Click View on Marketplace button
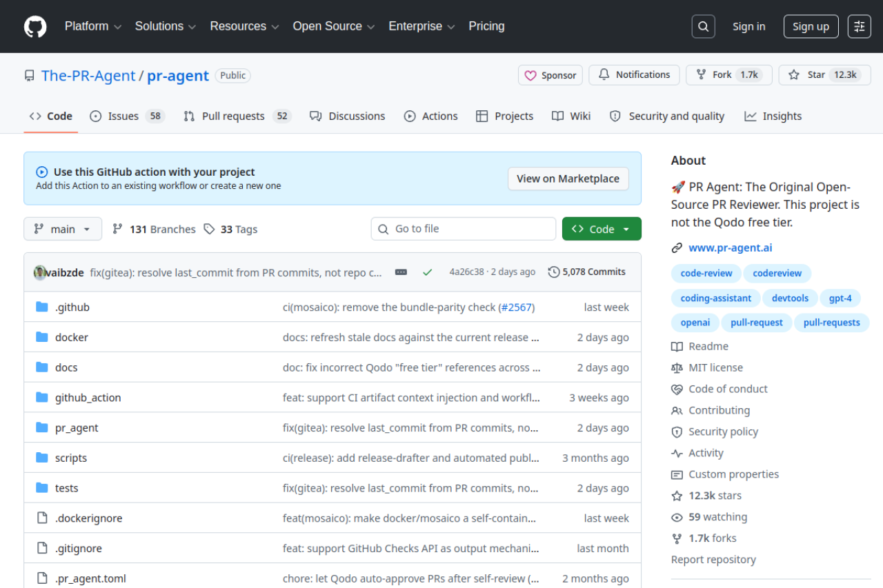The image size is (883, 588). point(568,179)
